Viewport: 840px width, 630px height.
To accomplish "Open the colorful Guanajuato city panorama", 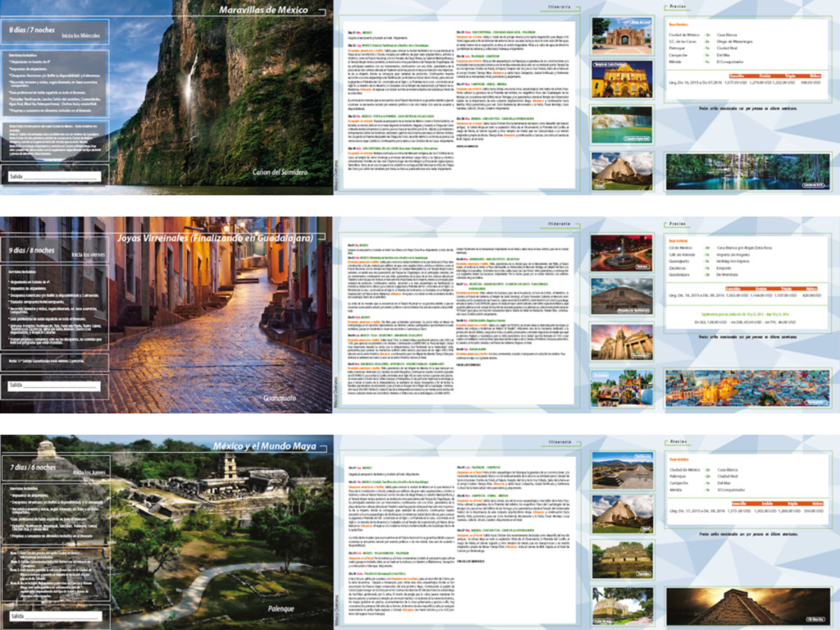I will 747,388.
